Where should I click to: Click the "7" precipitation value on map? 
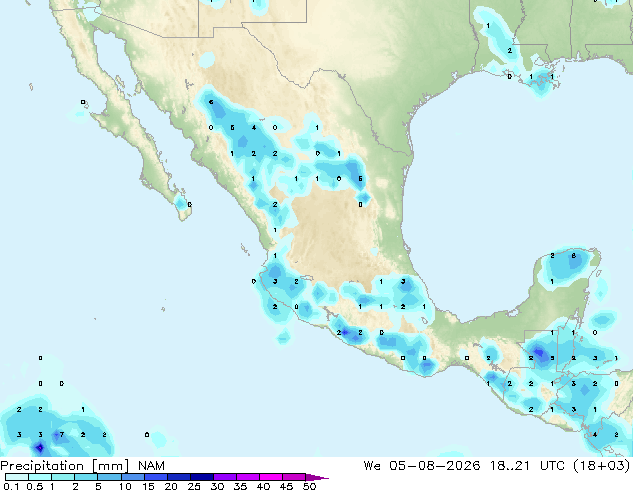tap(61, 435)
